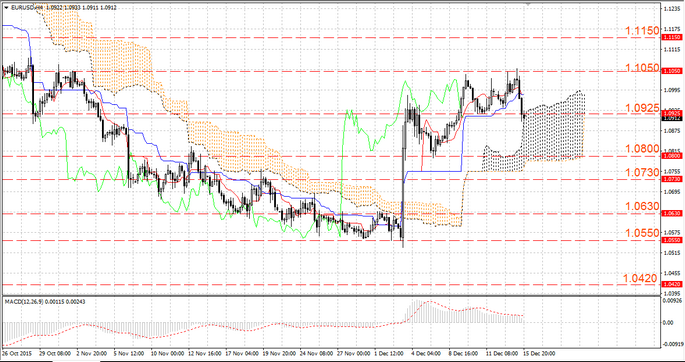This screenshot has height=362, width=685.
Task: Click the red 1.0800 price axis tag
Action: pyautogui.click(x=671, y=155)
